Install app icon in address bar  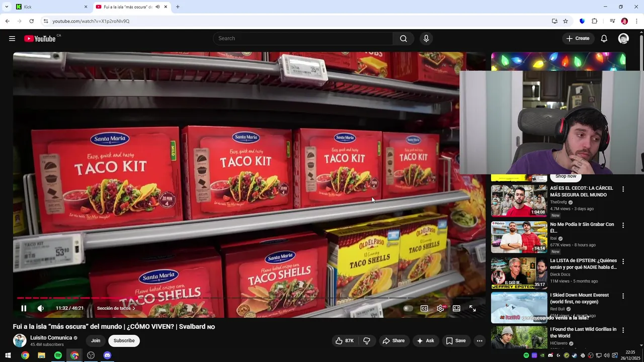point(554,21)
